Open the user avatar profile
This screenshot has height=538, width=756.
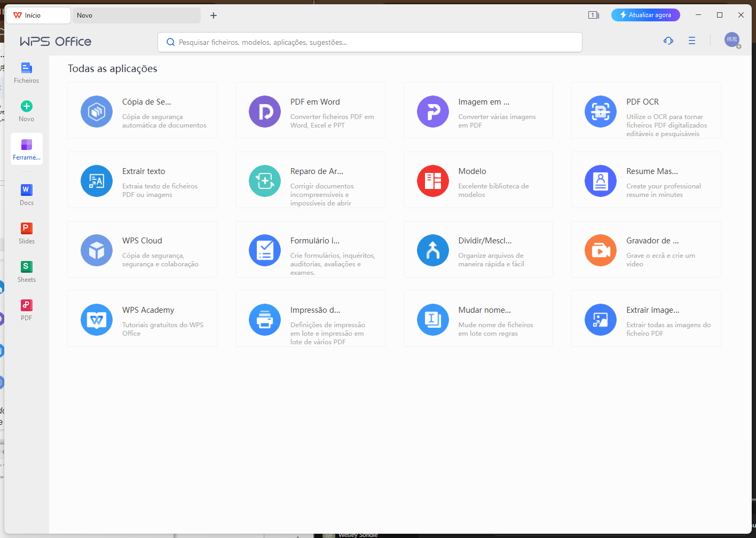click(x=732, y=39)
